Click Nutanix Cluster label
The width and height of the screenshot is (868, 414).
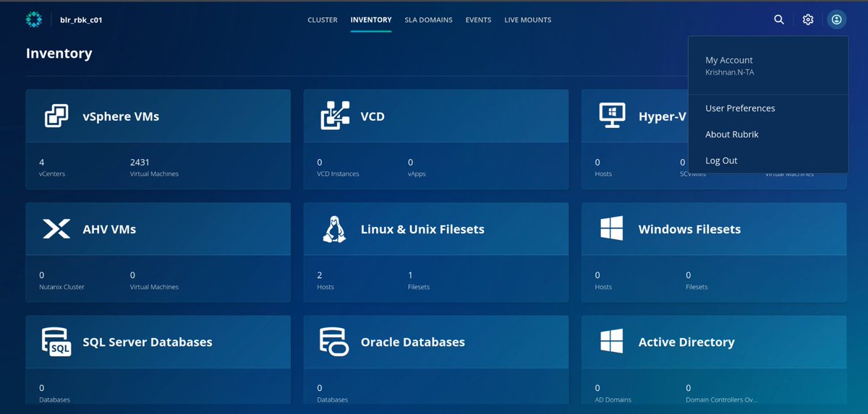pos(61,287)
